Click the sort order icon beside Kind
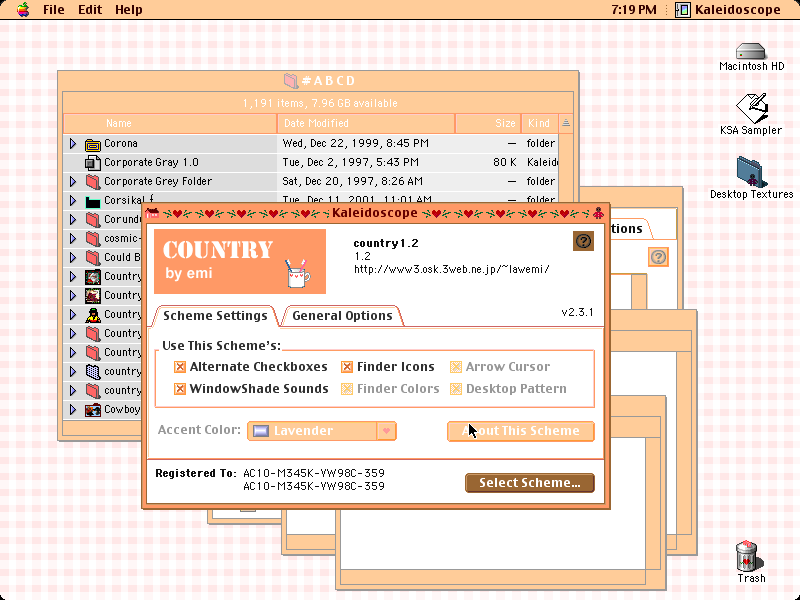 tap(566, 123)
